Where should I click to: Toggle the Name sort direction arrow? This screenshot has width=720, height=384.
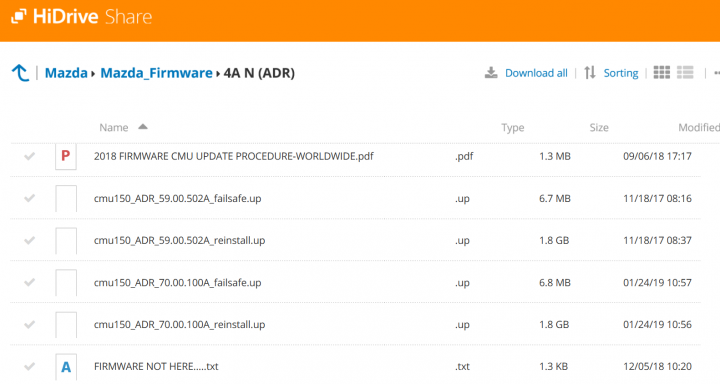(x=143, y=126)
